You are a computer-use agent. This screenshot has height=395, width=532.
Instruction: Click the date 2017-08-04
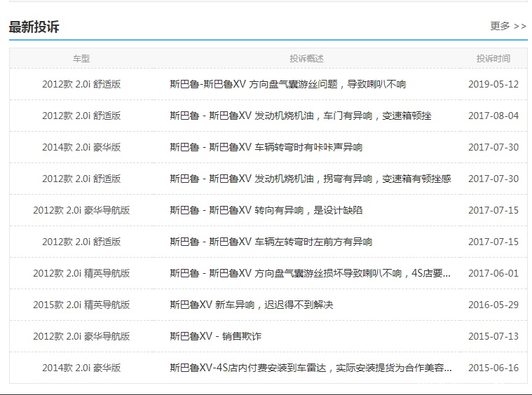(493, 116)
